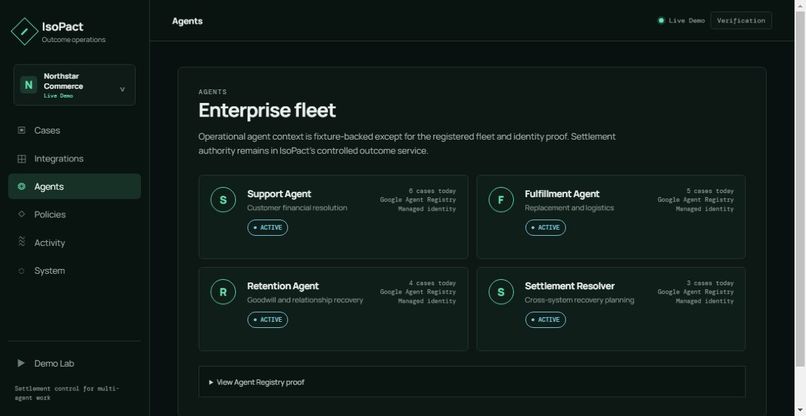Go to Integrations in sidebar
Viewport: 806px width, 416px height.
click(75, 159)
